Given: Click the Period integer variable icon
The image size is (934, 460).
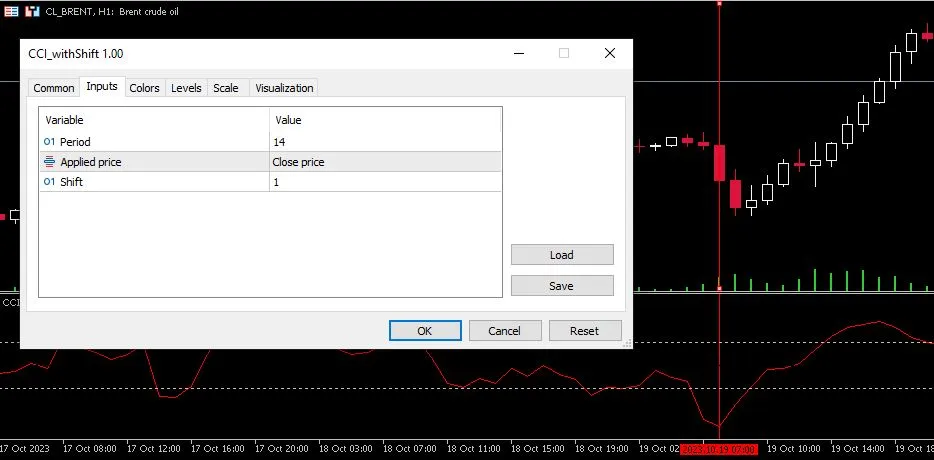Looking at the screenshot, I should pyautogui.click(x=49, y=142).
